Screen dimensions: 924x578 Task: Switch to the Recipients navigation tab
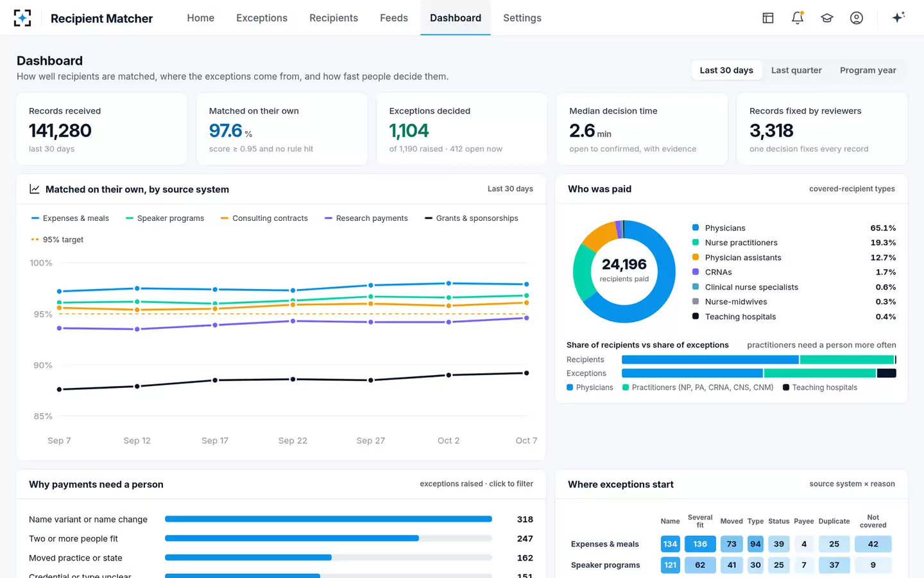(334, 18)
